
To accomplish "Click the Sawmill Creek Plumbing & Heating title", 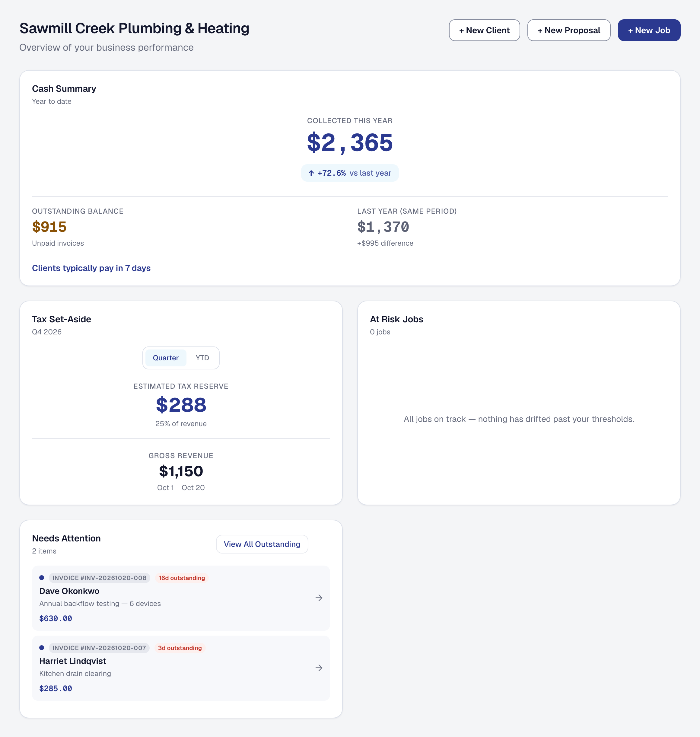I will coord(134,28).
